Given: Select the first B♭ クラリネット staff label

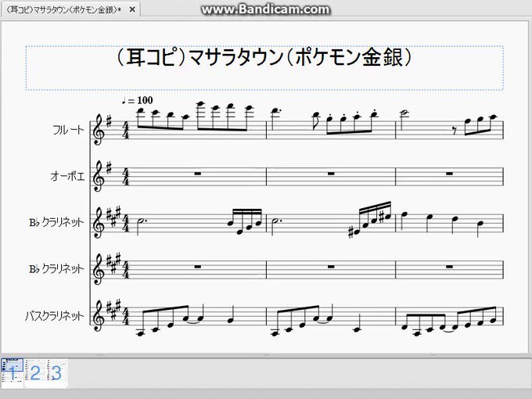Looking at the screenshot, I should pyautogui.click(x=56, y=222).
